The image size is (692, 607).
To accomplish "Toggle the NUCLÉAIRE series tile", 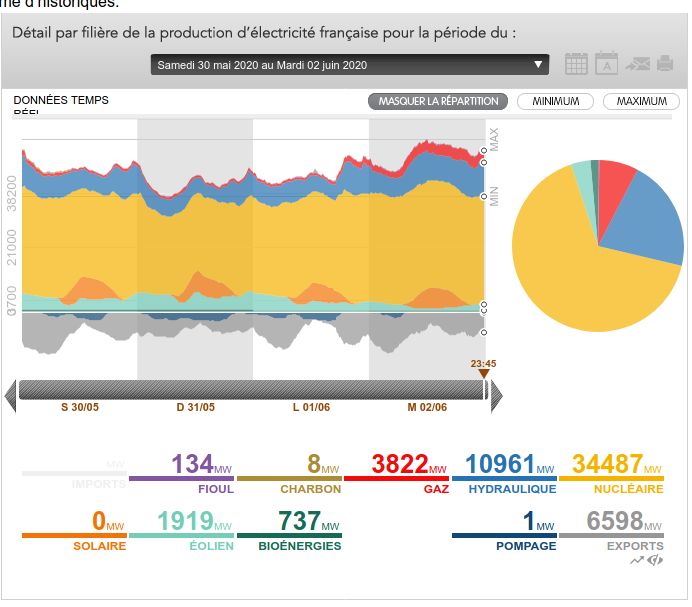I will pos(610,474).
